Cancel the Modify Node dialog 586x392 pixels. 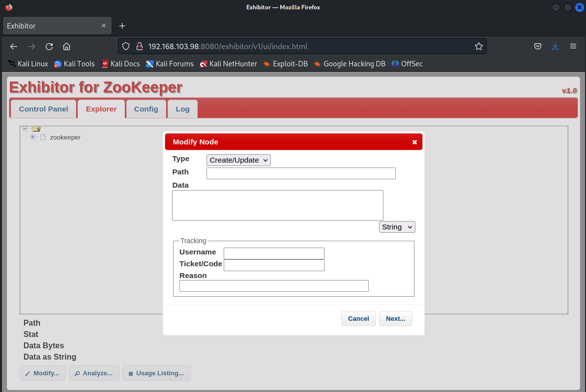(358, 318)
